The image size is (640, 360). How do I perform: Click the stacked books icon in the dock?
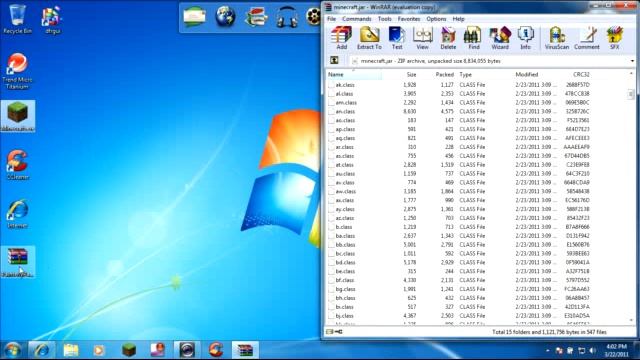click(x=256, y=17)
